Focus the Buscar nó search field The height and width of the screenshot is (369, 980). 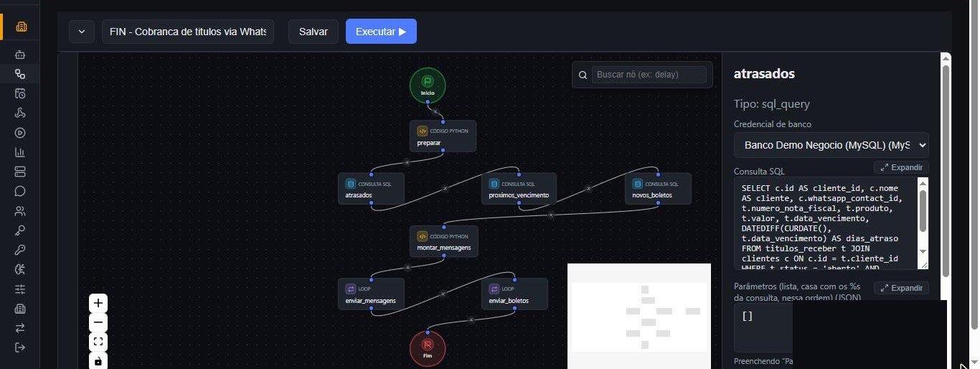(x=649, y=75)
